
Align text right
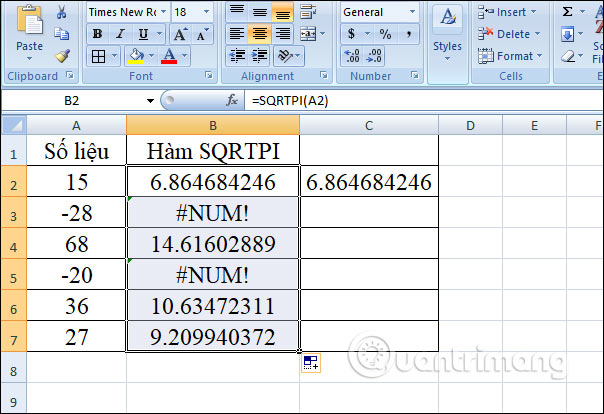[282, 34]
